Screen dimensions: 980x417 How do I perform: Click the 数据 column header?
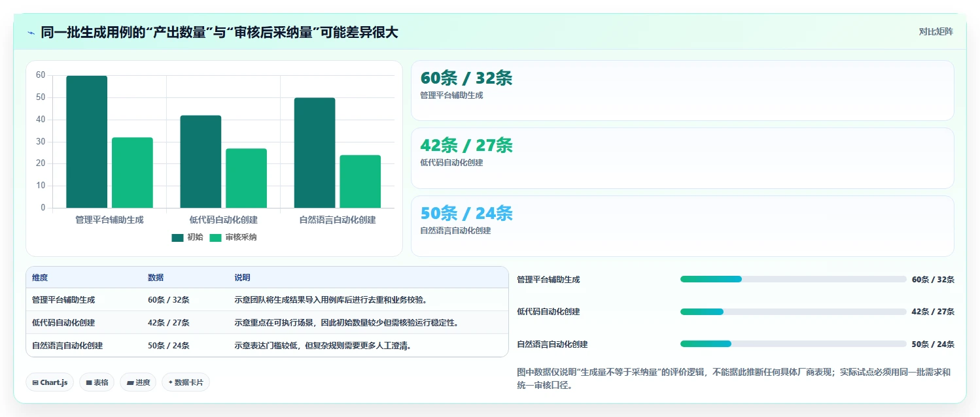156,278
